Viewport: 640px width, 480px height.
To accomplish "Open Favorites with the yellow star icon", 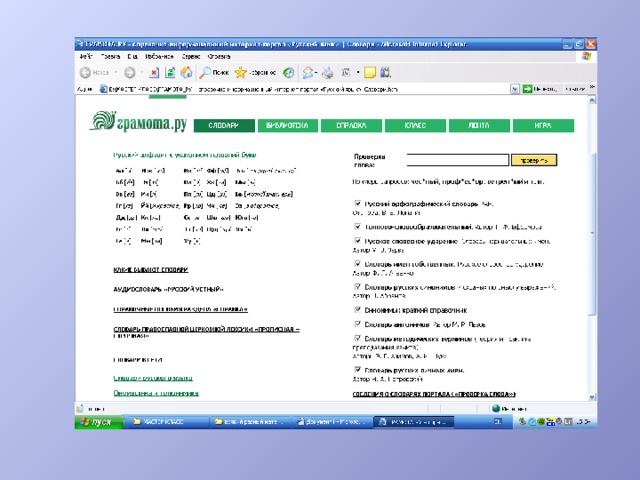I will (241, 73).
